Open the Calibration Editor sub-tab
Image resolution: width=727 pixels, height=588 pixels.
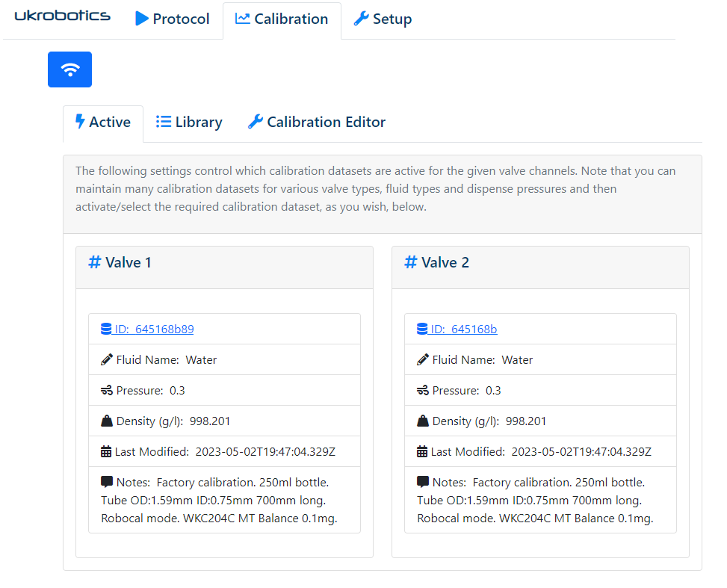[x=317, y=123]
